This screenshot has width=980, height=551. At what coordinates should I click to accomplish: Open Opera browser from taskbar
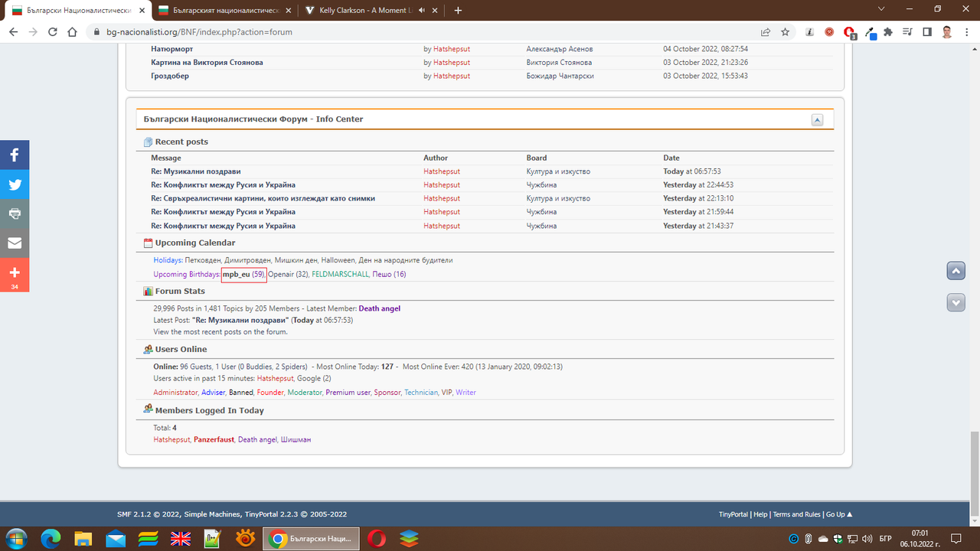coord(376,539)
